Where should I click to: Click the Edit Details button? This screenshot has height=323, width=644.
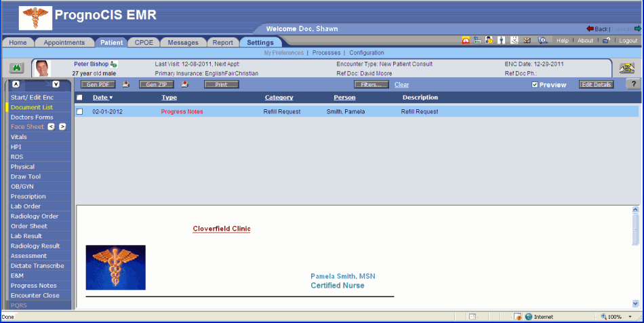click(597, 84)
